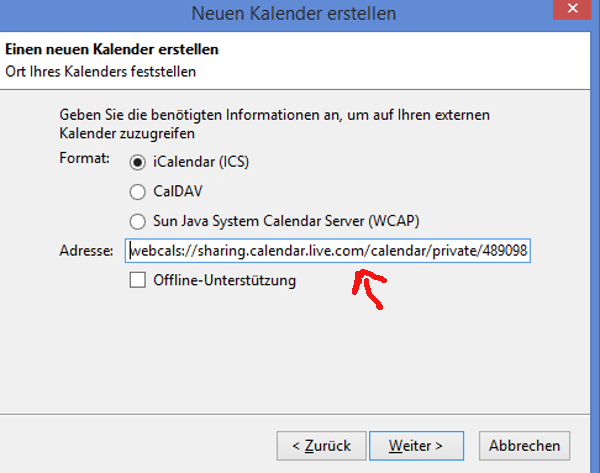
Task: Close the dialog with the red X button
Action: tap(578, 12)
